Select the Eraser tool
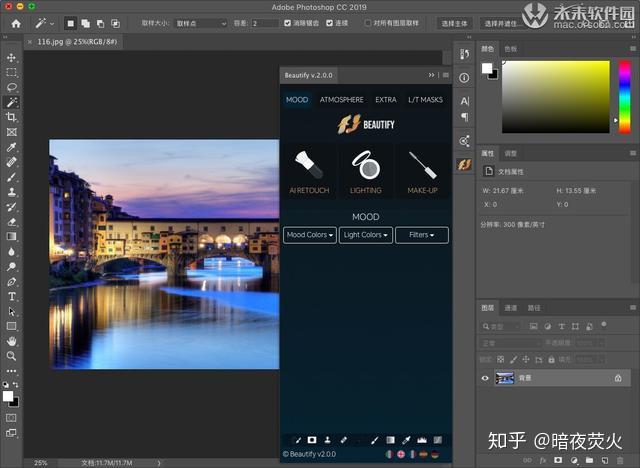Viewport: 640px width, 468px height. pyautogui.click(x=11, y=222)
